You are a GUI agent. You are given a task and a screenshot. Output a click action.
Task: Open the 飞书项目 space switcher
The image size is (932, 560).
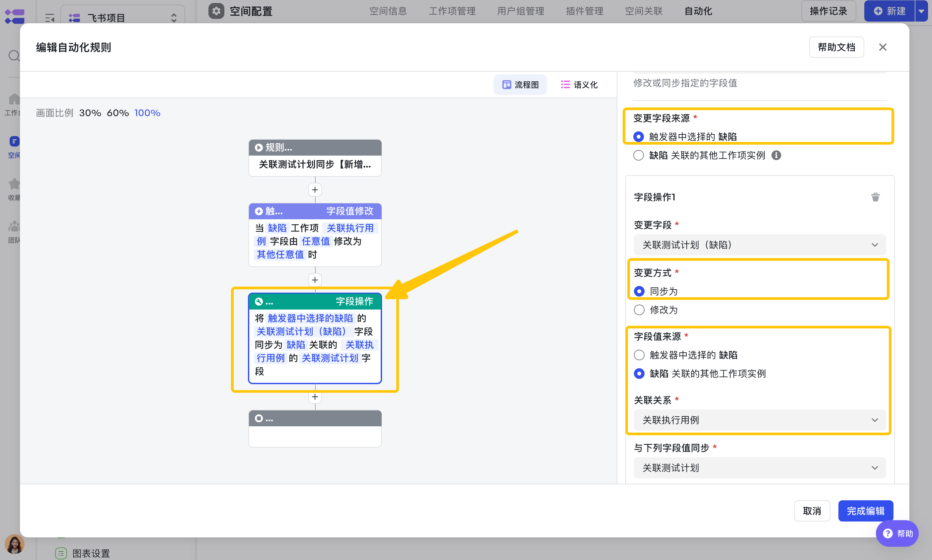tap(123, 18)
